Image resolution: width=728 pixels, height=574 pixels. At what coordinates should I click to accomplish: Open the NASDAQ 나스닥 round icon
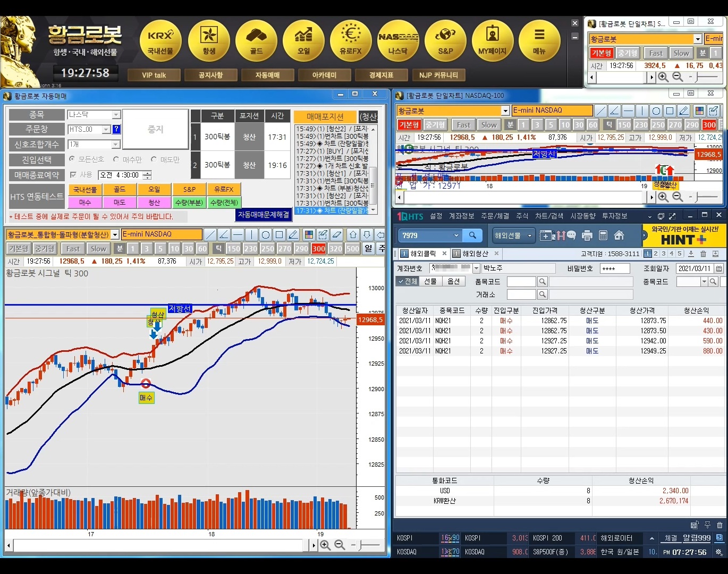(398, 41)
